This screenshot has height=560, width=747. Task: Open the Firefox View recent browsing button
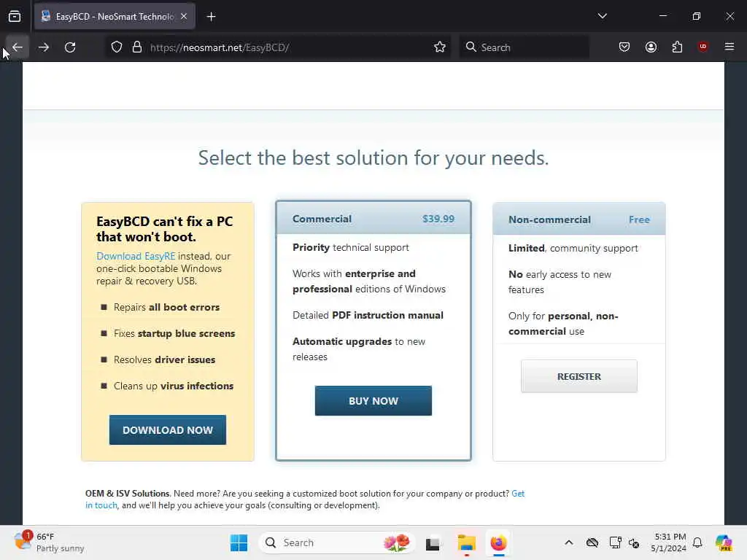point(15,17)
